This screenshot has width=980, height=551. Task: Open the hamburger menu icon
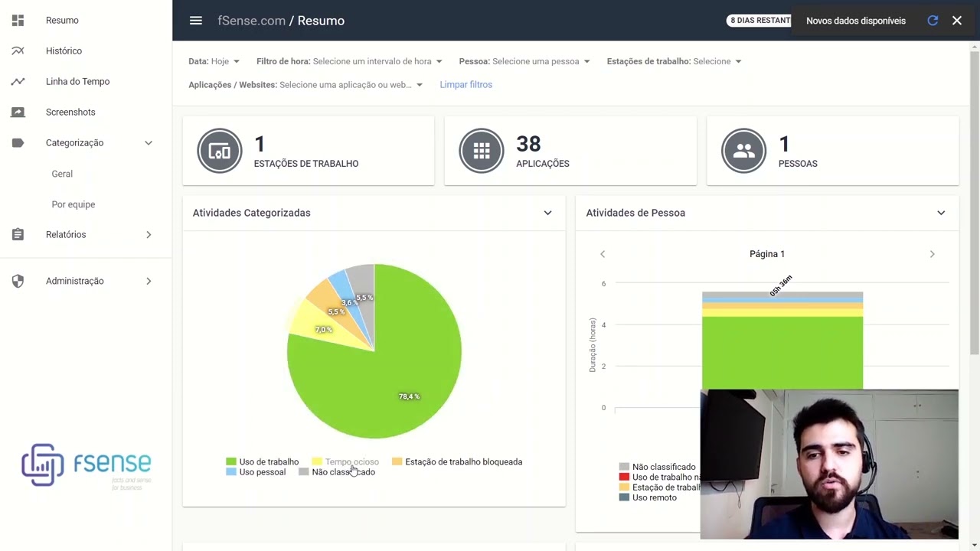196,21
